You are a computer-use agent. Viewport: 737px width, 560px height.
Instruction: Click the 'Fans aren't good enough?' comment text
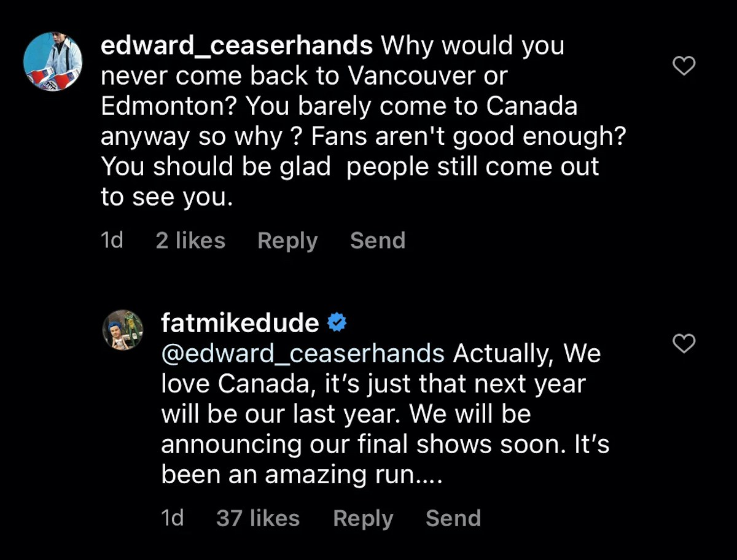click(468, 136)
